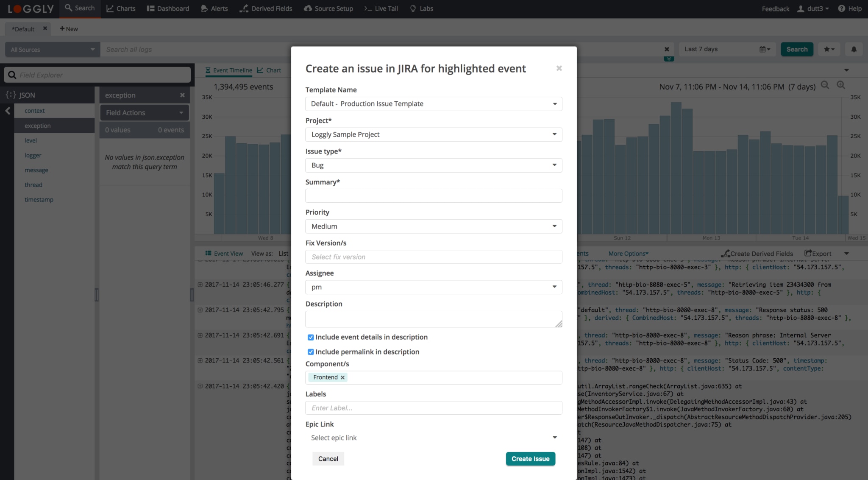This screenshot has height=480, width=868.
Task: Uncheck Include permalink in description
Action: (x=311, y=352)
